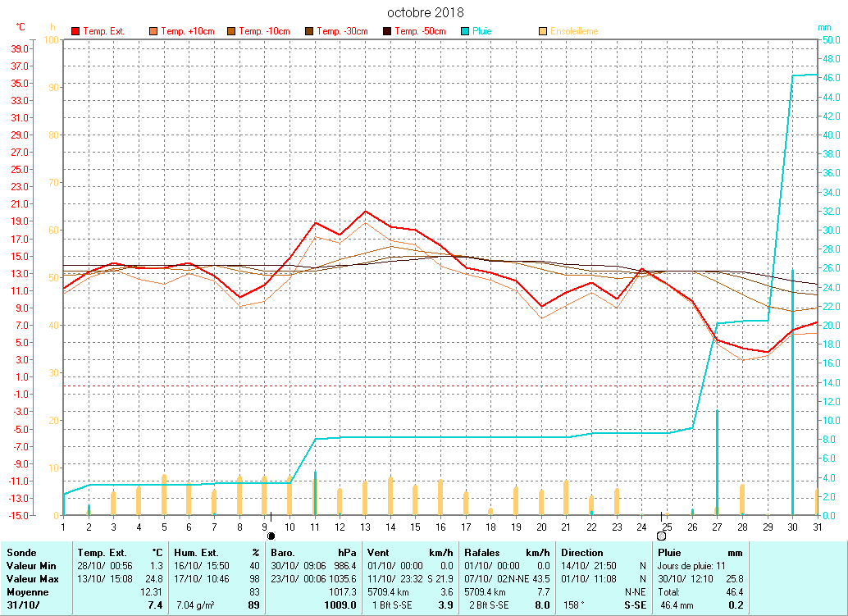Screen dimensions: 848x616
Task: Click the sunshine bar on day 5
Action: coord(164,495)
